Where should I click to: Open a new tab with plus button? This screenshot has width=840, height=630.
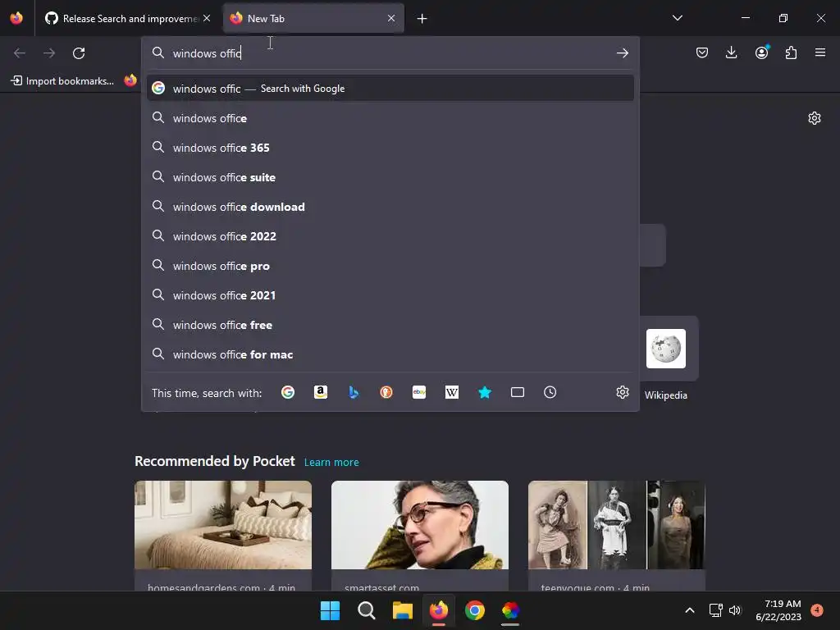(422, 19)
